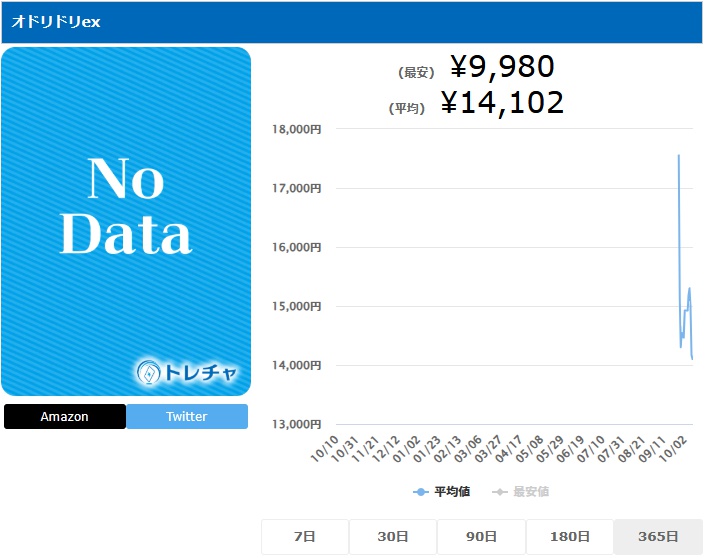Select the 90日 period tab

(481, 537)
